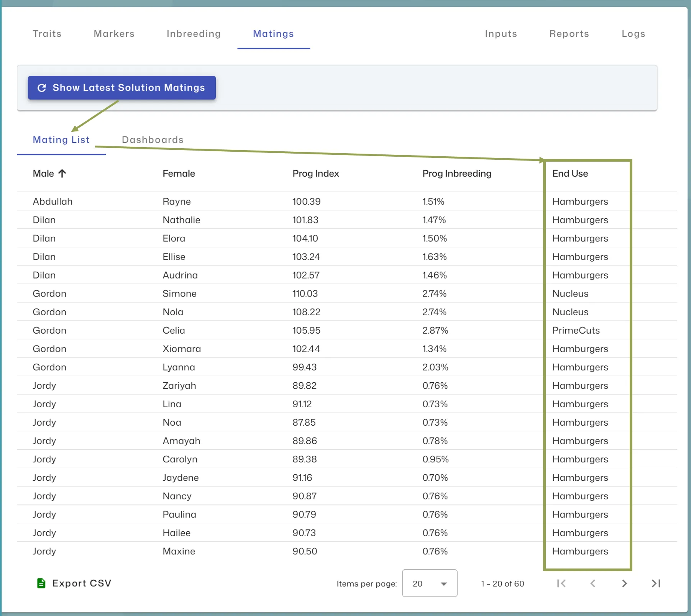Click Prog Inbreeding value 0.70%
Viewport: 691px width, 616px height.
click(435, 477)
